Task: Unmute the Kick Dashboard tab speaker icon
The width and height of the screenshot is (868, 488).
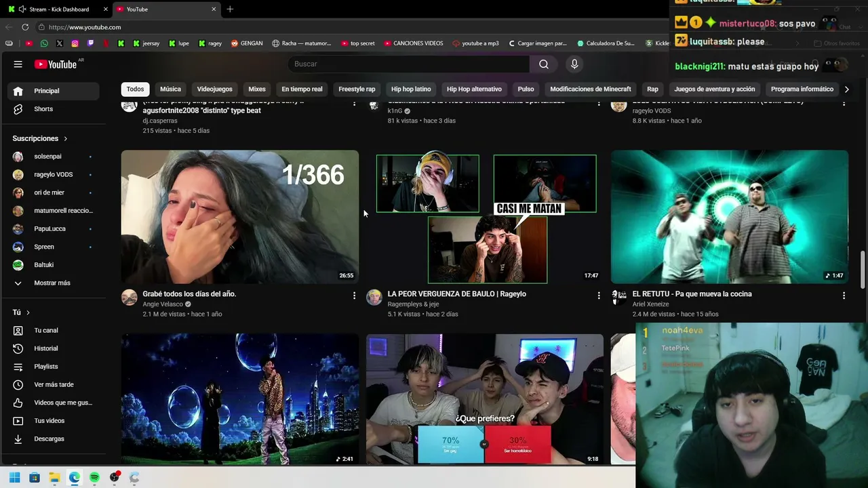Action: [22, 9]
